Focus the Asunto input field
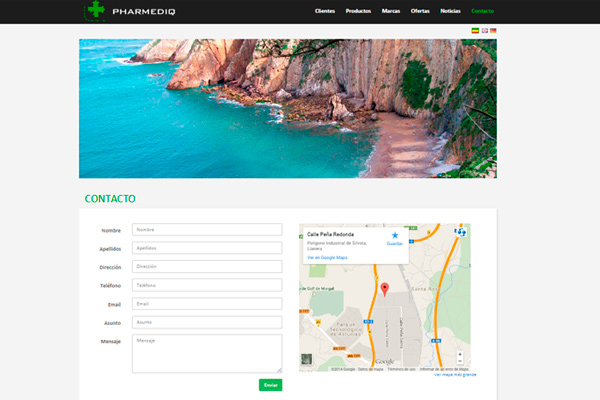The width and height of the screenshot is (600, 400). [207, 322]
